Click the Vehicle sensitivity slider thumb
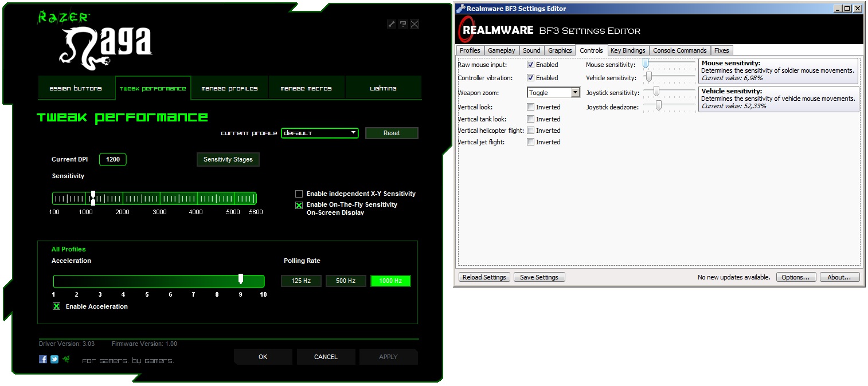Screen dimensions: 868x386 click(649, 76)
